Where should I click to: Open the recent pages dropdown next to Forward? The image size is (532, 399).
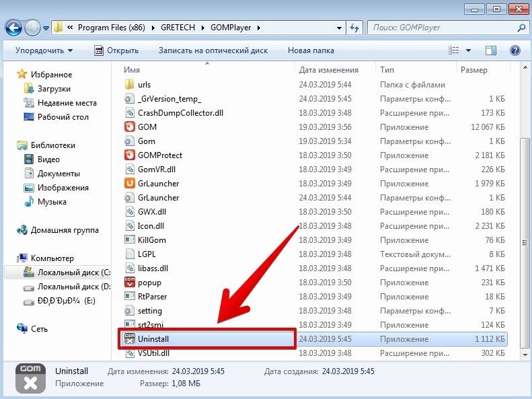46,28
